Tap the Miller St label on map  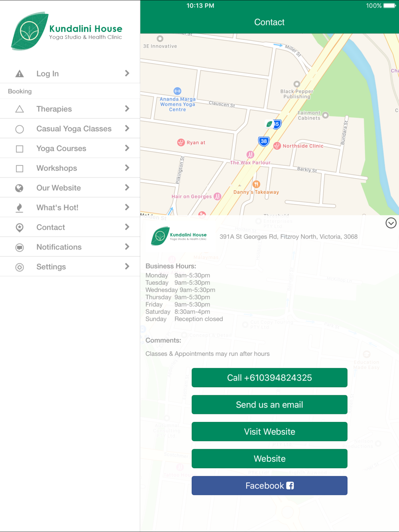(293, 50)
